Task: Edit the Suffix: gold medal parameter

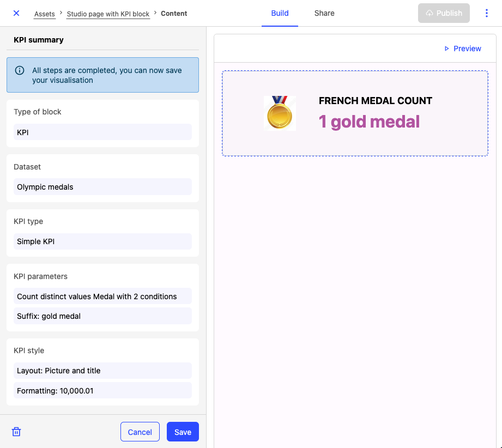Action: pyautogui.click(x=102, y=316)
